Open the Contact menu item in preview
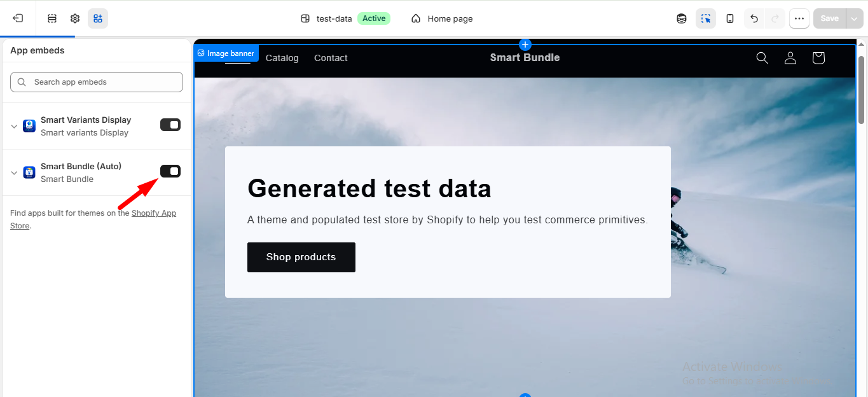Image resolution: width=868 pixels, height=397 pixels. [x=331, y=58]
